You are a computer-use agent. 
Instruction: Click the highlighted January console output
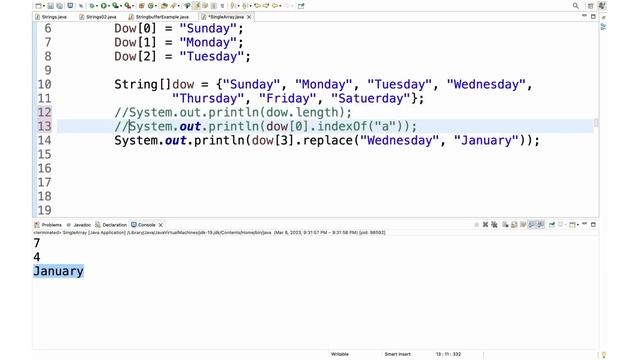58,271
